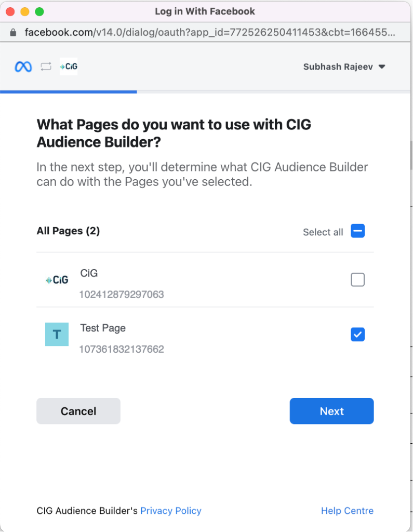Click the blue progress bar at top
Image resolution: width=413 pixels, height=532 pixels.
click(x=69, y=92)
